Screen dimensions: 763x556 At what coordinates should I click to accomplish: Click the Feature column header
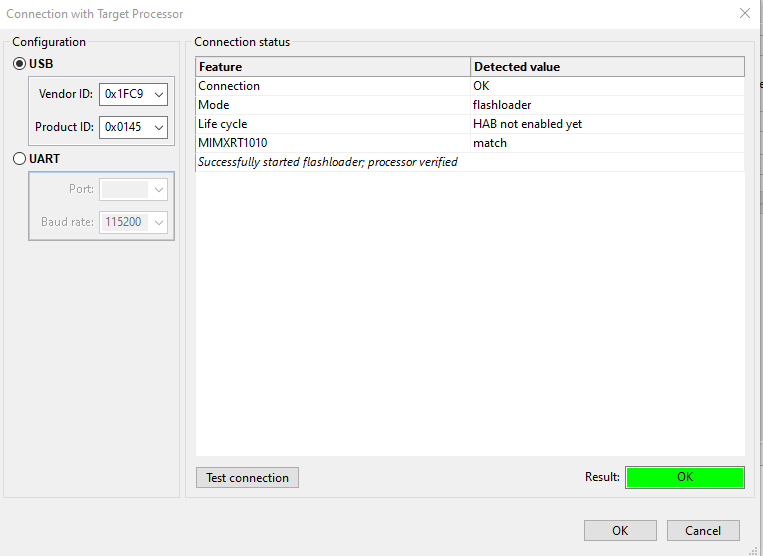click(333, 67)
